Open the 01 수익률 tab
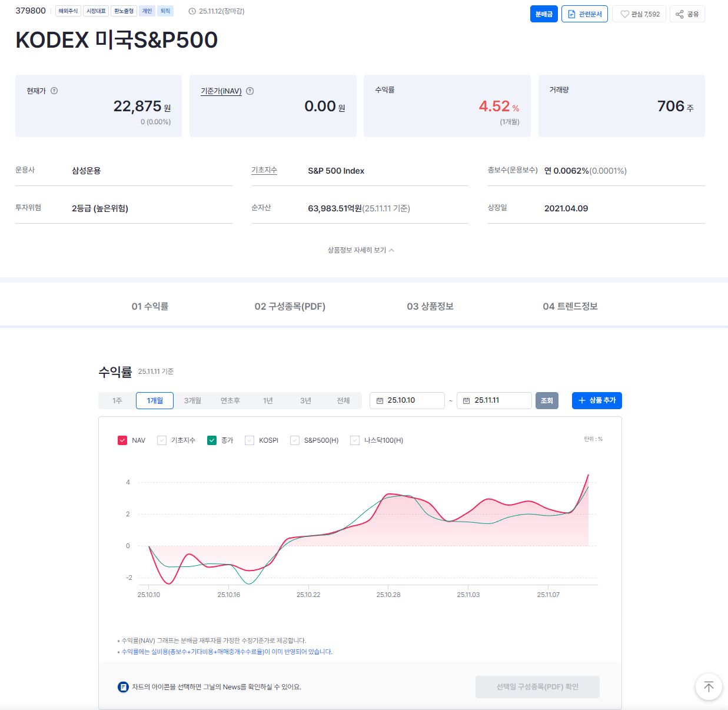This screenshot has width=728, height=710. coord(150,306)
